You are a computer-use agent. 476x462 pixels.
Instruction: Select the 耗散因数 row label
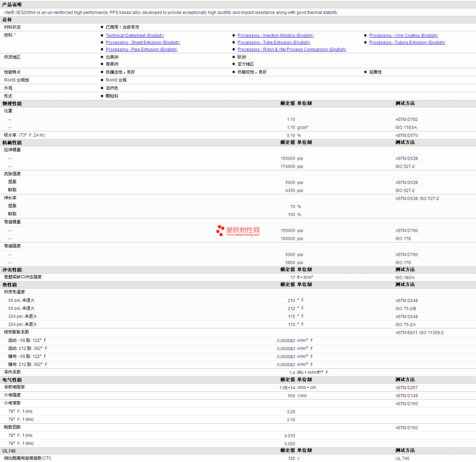[13, 427]
